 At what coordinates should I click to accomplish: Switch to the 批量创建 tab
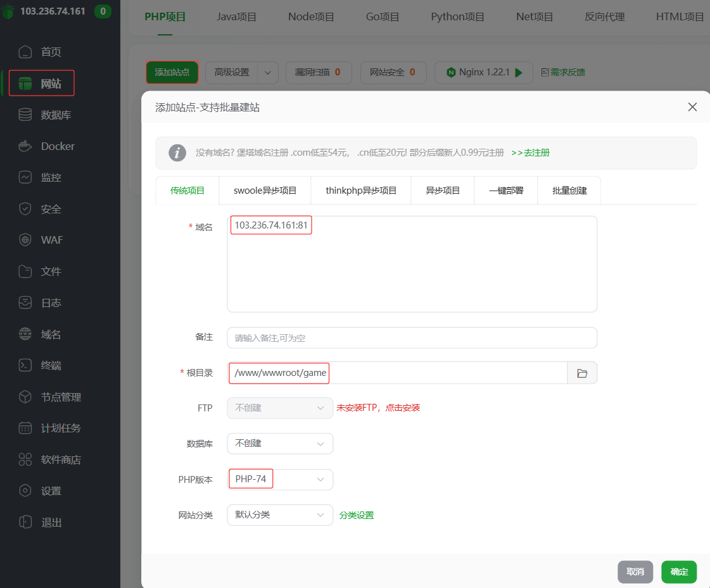(569, 191)
